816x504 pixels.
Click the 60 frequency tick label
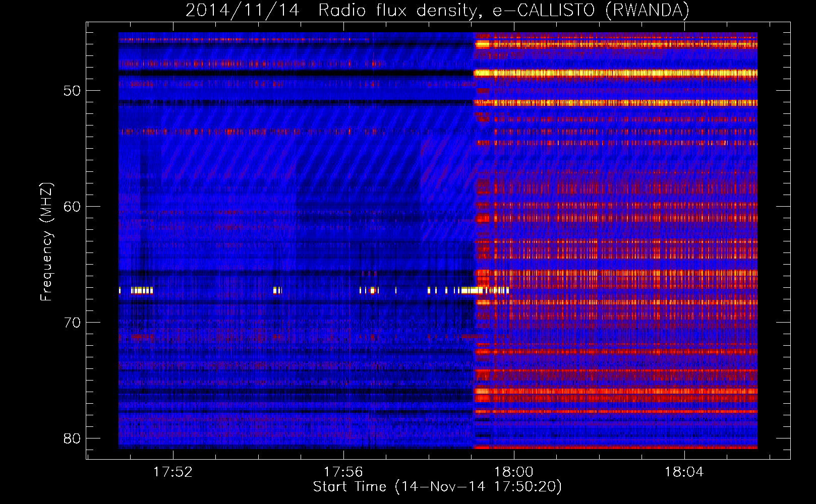pyautogui.click(x=72, y=207)
